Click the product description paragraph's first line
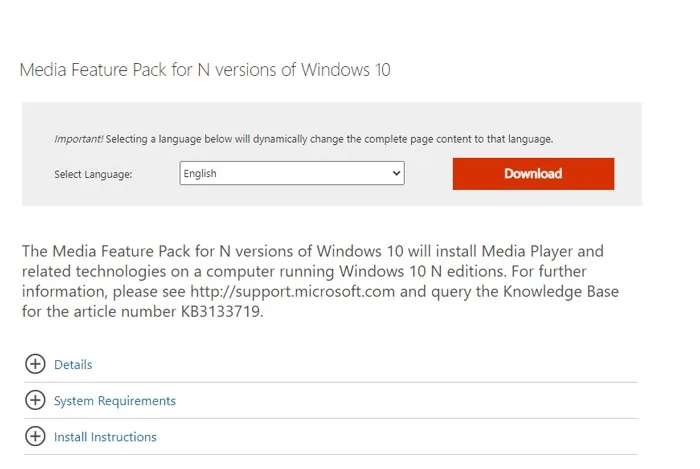Screen dimensions: 700x469 (312, 251)
